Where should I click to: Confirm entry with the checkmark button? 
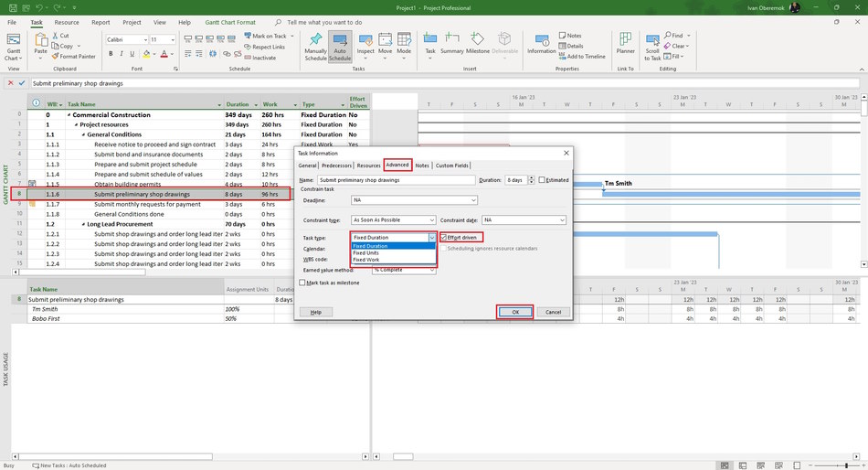coord(22,83)
